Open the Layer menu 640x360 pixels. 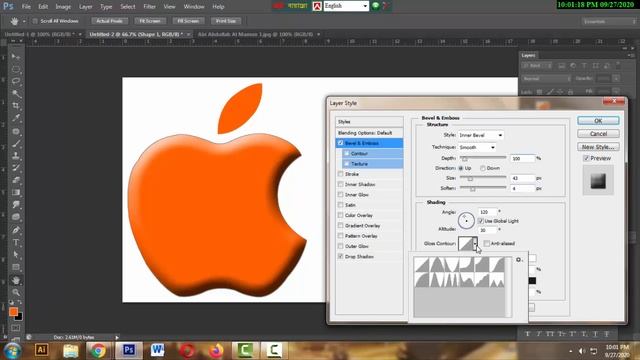coord(85,7)
